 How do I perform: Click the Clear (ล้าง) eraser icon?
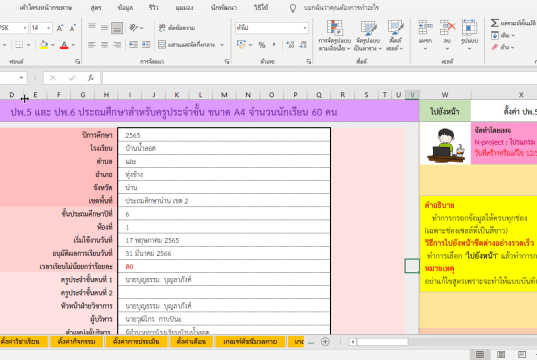[x=495, y=47]
